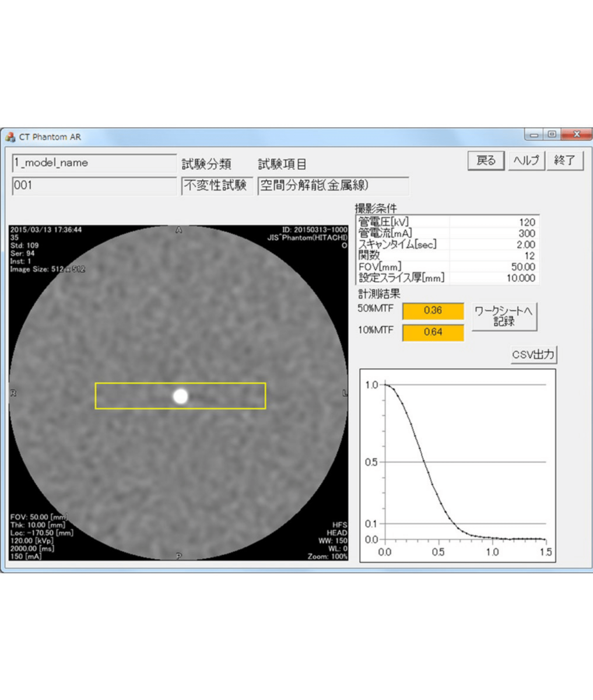This screenshot has width=593, height=700.
Task: Open the ヘルプ help button
Action: 526,160
